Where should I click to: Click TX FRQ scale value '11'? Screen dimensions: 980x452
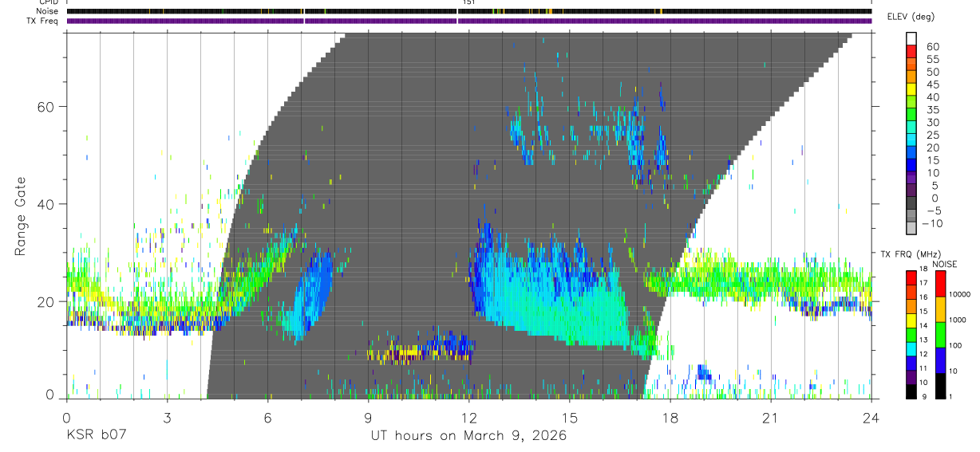[923, 368]
